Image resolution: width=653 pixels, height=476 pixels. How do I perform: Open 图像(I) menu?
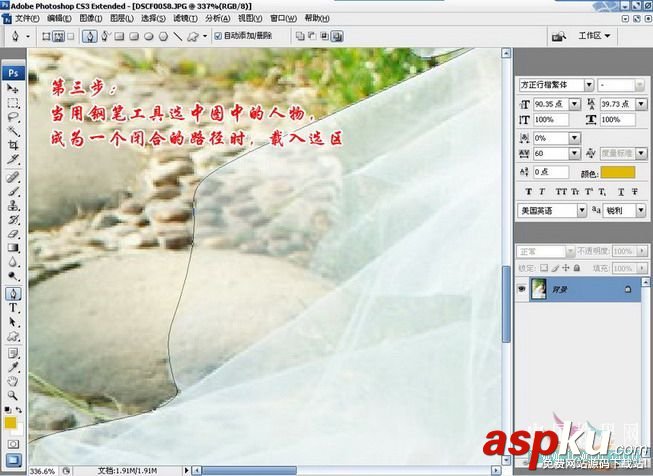tap(90, 18)
